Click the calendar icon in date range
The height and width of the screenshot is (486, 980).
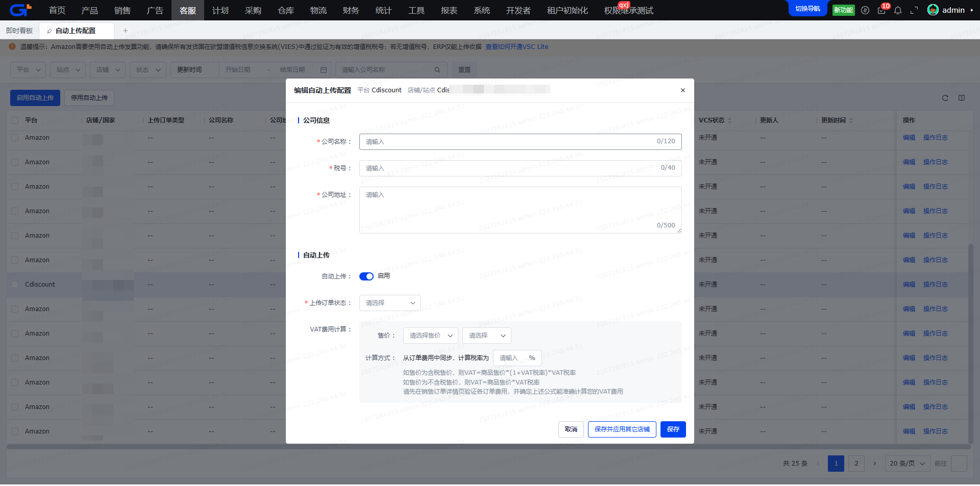click(324, 70)
